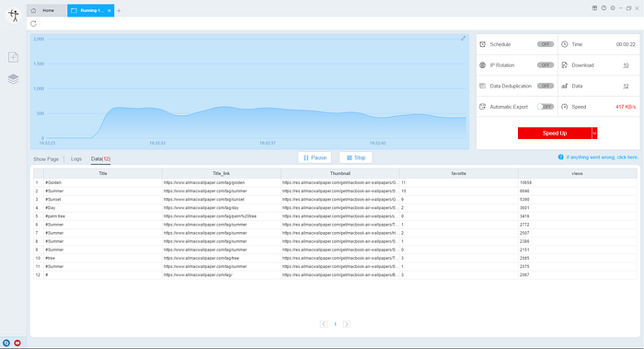Click the Thumbnail column header
The height and width of the screenshot is (349, 644).
point(340,173)
